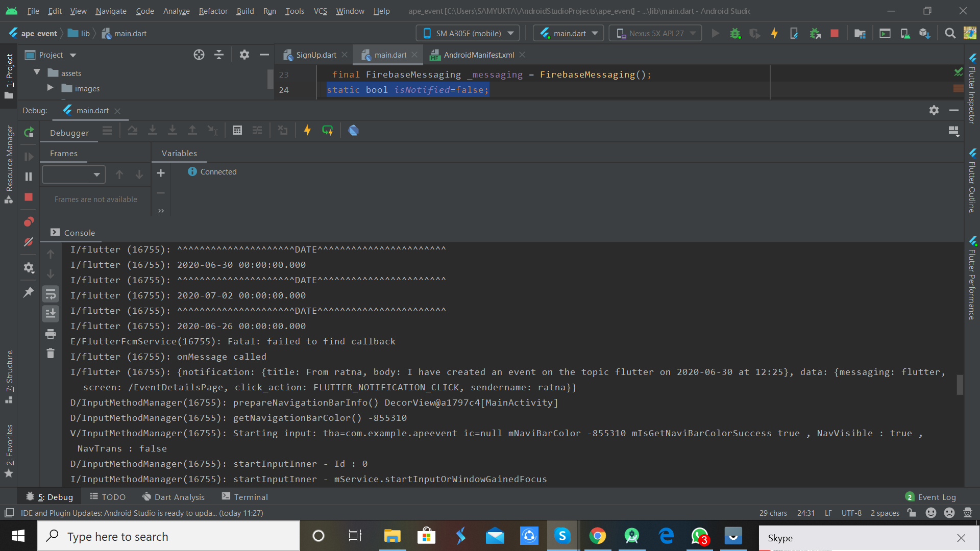Open Flutter DevTools from debugger toolbar
980x551 pixels.
[353, 131]
